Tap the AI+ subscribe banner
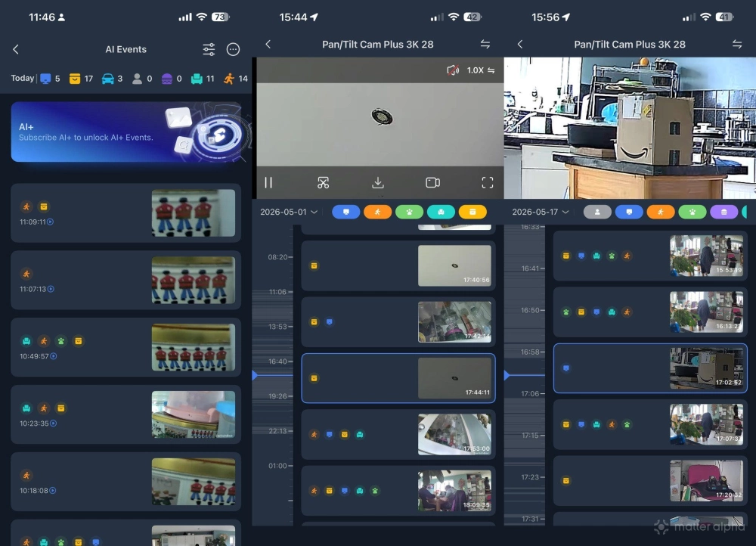Screen dimensions: 756x546 pyautogui.click(x=125, y=132)
